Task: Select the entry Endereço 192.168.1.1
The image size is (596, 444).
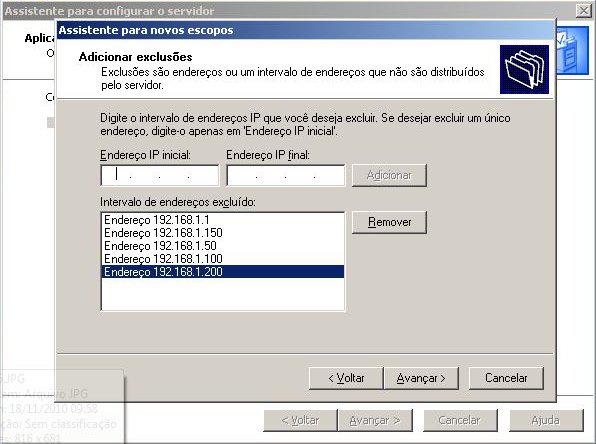Action: click(223, 220)
